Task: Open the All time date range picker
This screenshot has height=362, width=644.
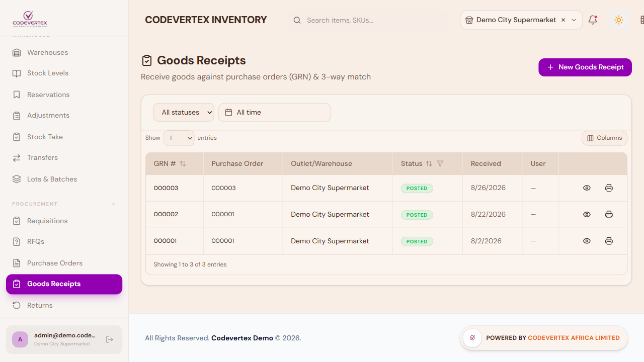Action: coord(274,113)
